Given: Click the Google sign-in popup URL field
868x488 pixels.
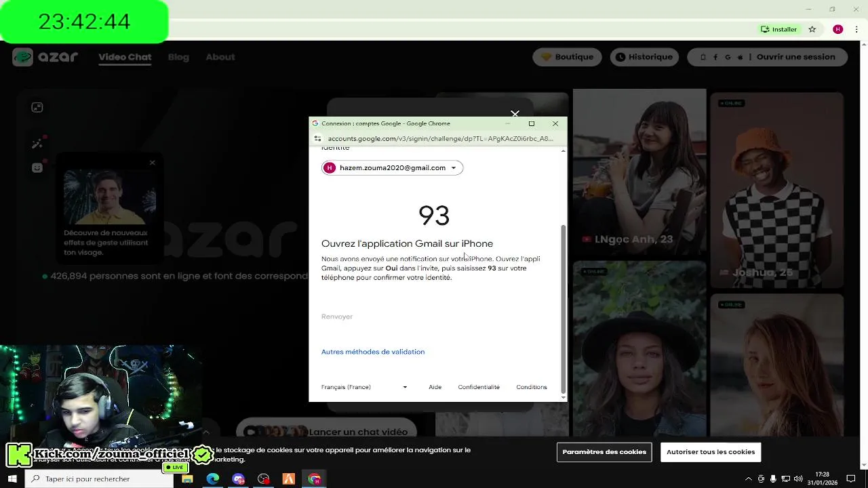Looking at the screenshot, I should coord(440,138).
